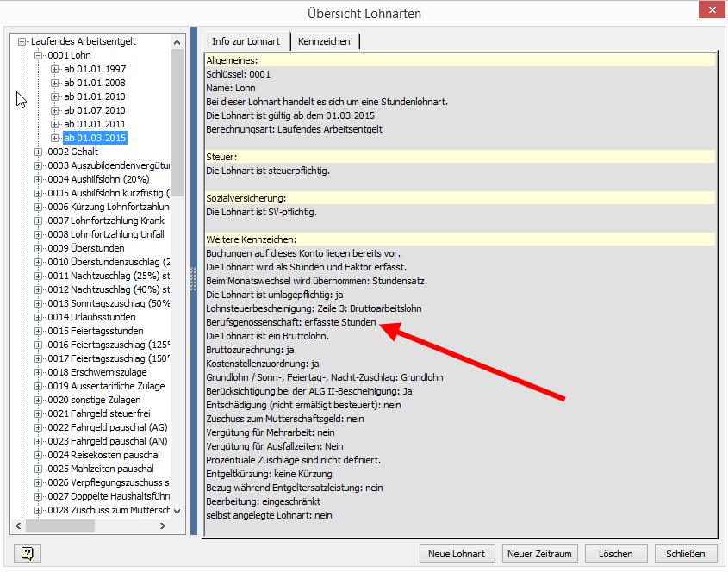
Task: Click 'Die Lohnart ist SV-pflichtig.' text
Action: [x=261, y=212]
